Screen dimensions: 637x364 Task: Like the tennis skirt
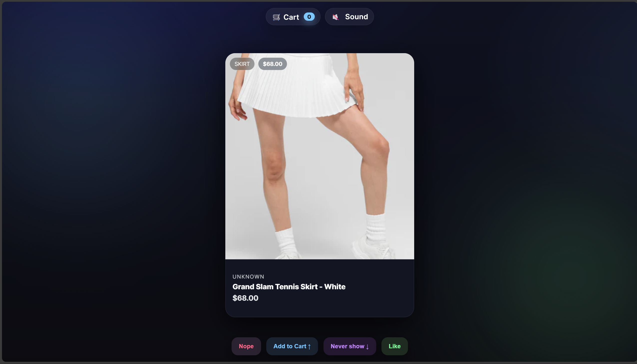pyautogui.click(x=394, y=346)
